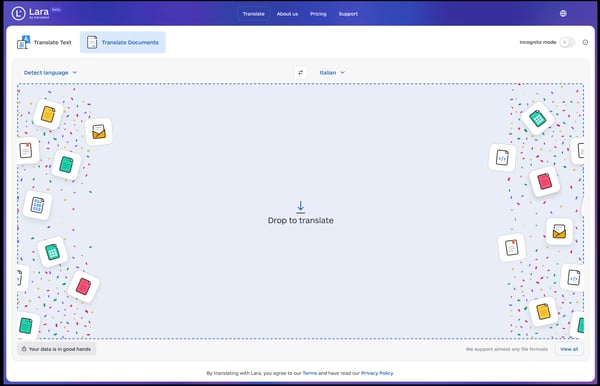Image resolution: width=600 pixels, height=386 pixels.
Task: Click the lock icon in the data badge
Action: coord(24,349)
